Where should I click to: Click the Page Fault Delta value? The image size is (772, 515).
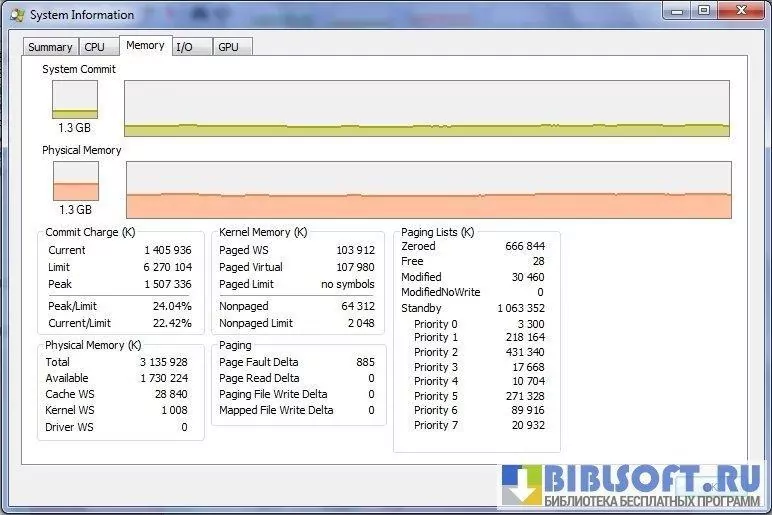(x=365, y=362)
